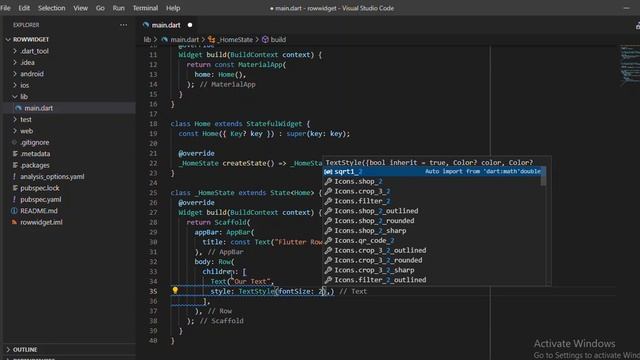640x360 pixels.
Task: Click the Dart file icon beside main.dart in Explorer
Action: pyautogui.click(x=18, y=108)
